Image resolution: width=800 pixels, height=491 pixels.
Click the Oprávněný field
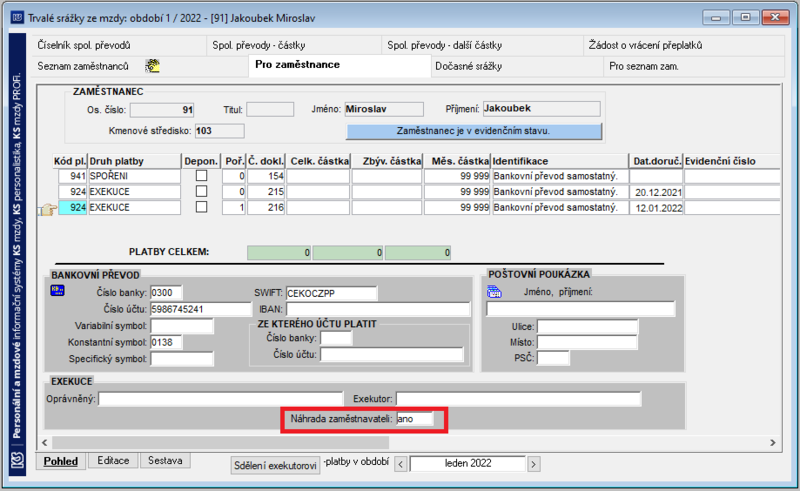[220, 399]
